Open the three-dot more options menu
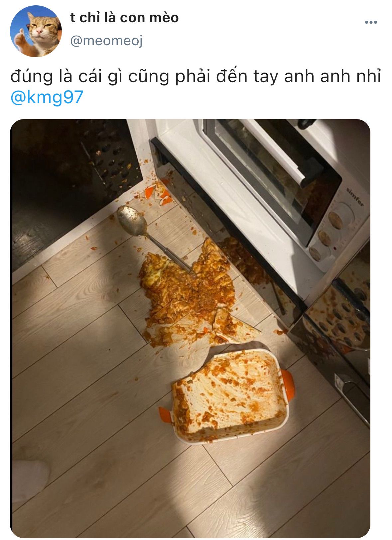Viewport: 392px width, 540px height. (x=371, y=23)
